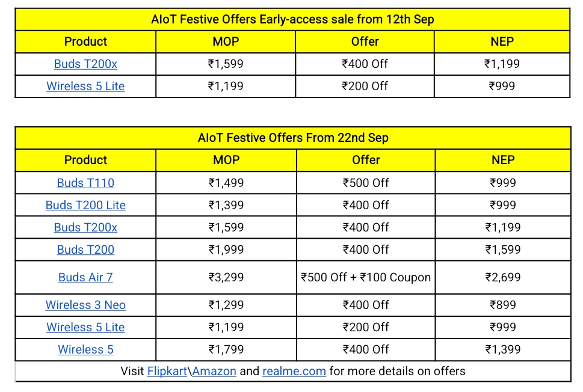Open the Wireless 5 product link
Viewport: 583px width, 392px height.
[85, 349]
